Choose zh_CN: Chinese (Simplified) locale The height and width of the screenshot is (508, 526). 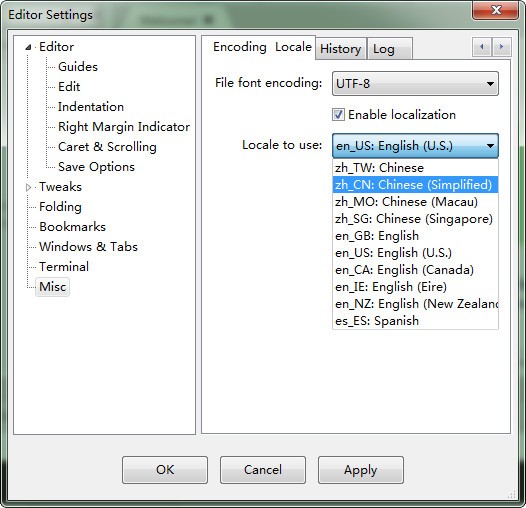[x=415, y=185]
